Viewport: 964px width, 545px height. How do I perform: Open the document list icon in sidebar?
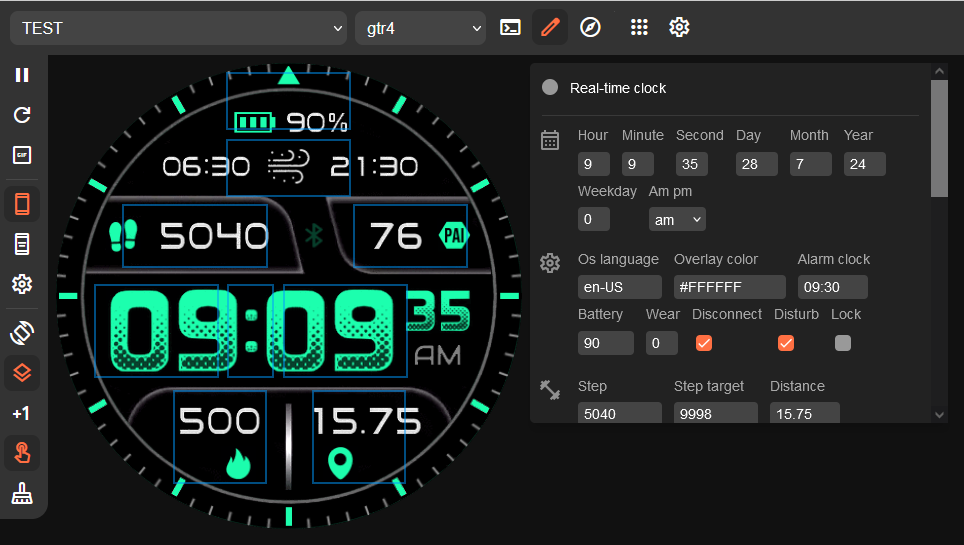(x=22, y=244)
